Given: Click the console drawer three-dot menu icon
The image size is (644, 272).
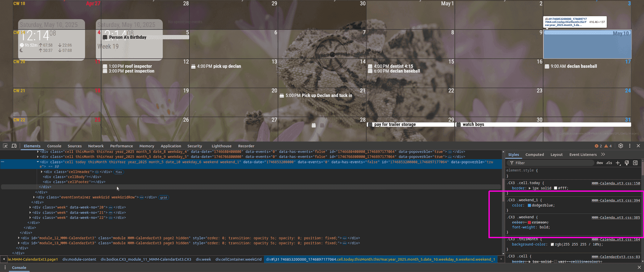Looking at the screenshot, I should 5,267.
